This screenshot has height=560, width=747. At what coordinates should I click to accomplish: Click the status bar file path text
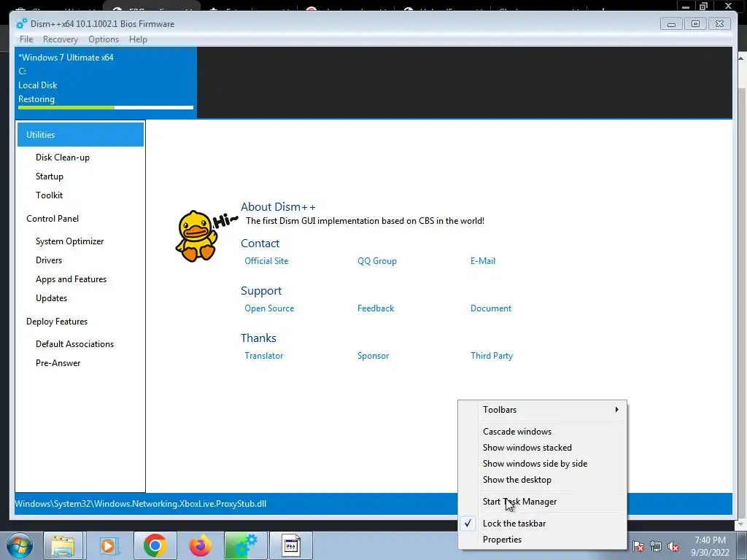pyautogui.click(x=141, y=504)
